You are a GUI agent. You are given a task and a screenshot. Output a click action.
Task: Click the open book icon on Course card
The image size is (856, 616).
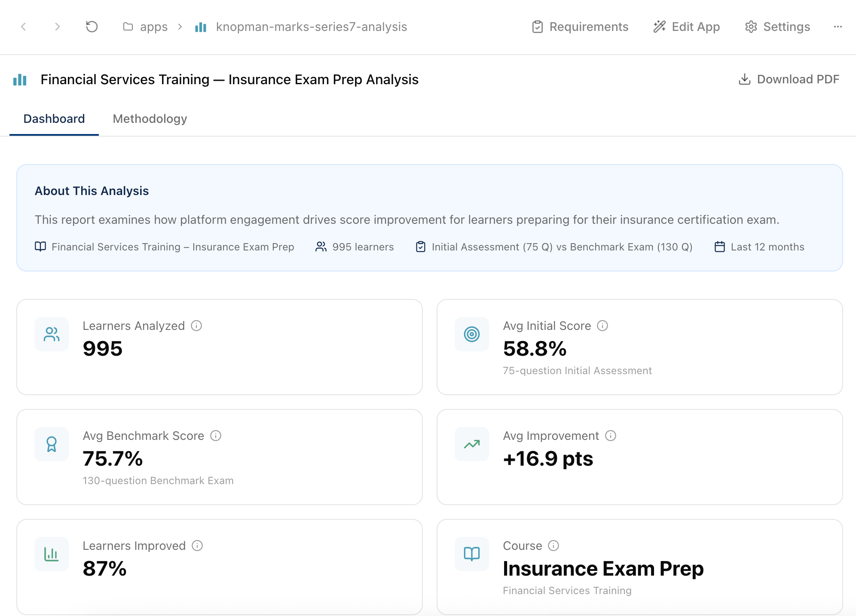(472, 554)
